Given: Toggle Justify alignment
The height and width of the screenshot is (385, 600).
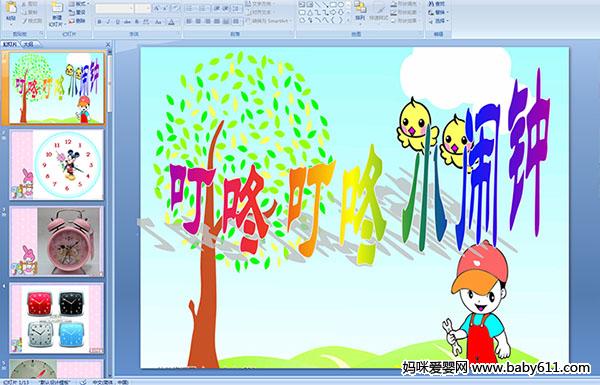Looking at the screenshot, I should (x=217, y=21).
